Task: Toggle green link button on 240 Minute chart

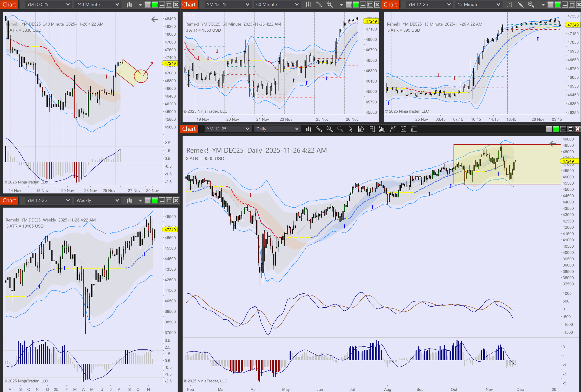Action: click(x=155, y=4)
